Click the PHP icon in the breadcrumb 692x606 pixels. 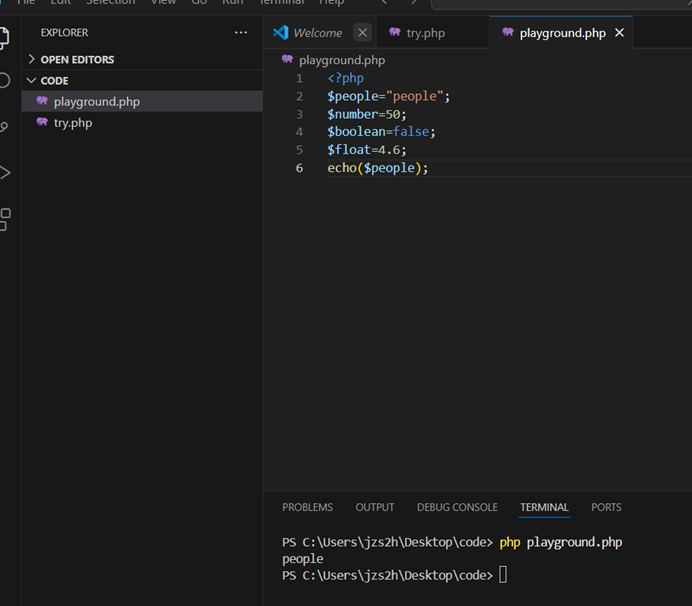[x=287, y=60]
